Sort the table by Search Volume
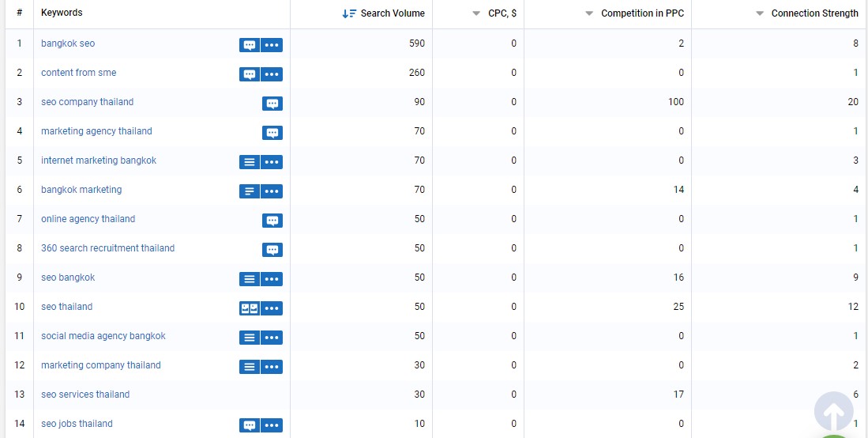This screenshot has width=868, height=438. 383,13
